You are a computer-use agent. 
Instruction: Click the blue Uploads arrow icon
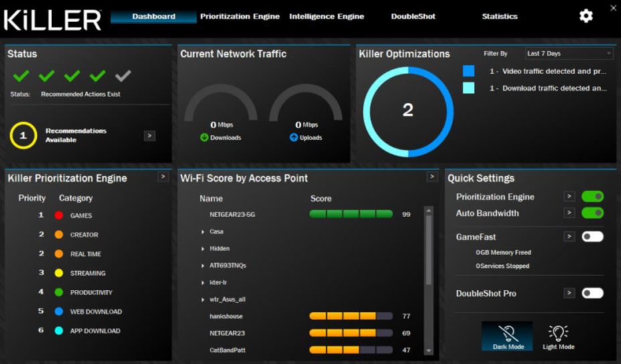293,138
